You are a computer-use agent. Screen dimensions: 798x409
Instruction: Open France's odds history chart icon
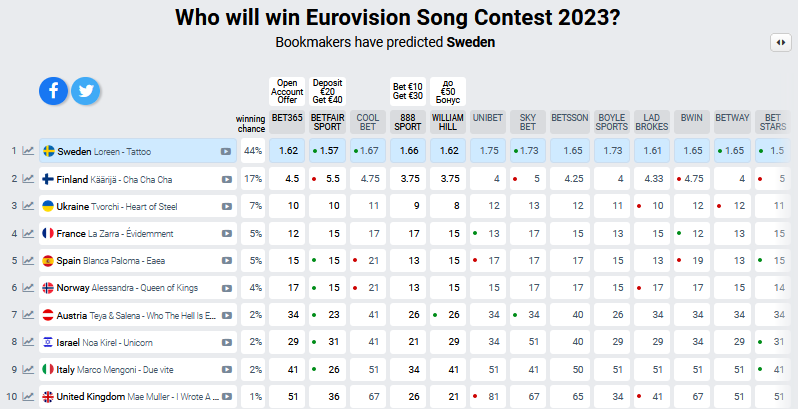tap(27, 233)
